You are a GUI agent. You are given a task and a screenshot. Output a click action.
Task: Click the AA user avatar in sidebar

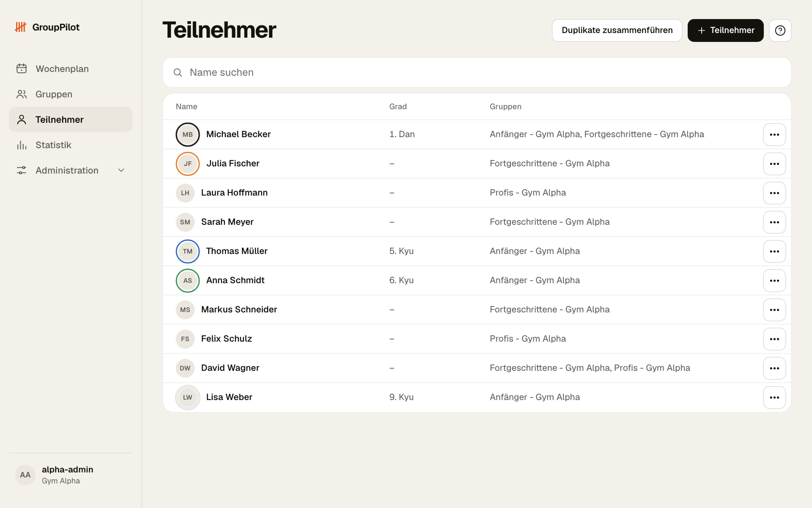pos(25,475)
